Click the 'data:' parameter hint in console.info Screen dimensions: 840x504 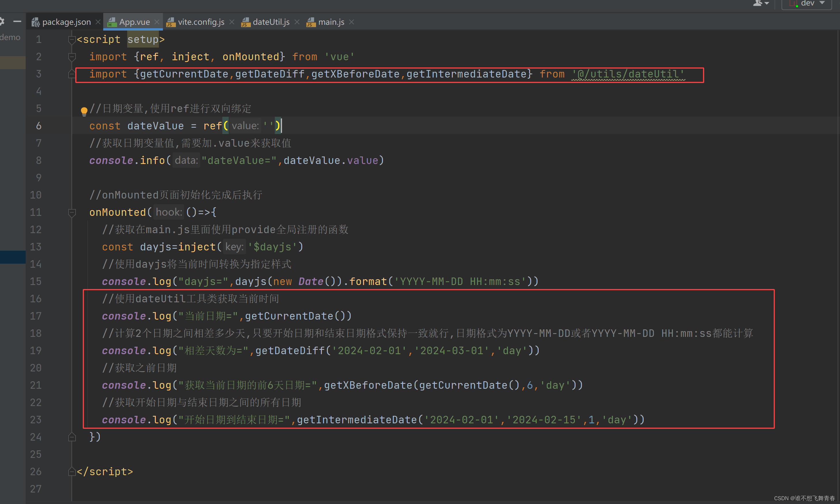tap(186, 160)
